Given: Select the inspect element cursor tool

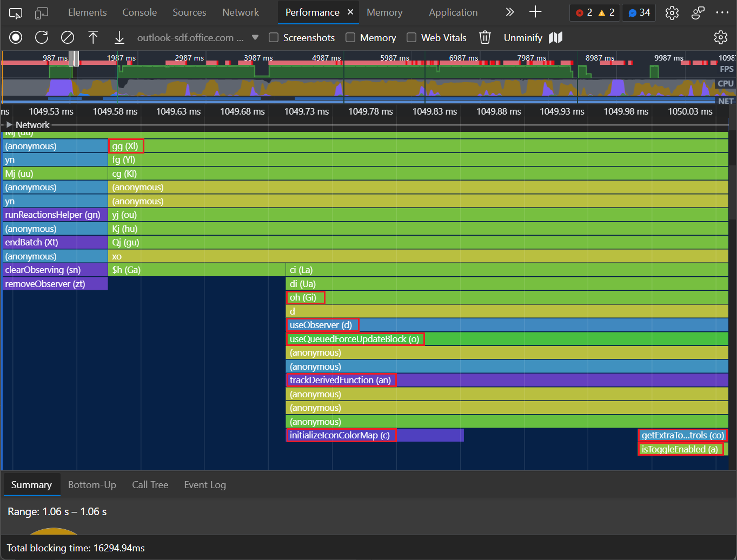Looking at the screenshot, I should coord(16,12).
